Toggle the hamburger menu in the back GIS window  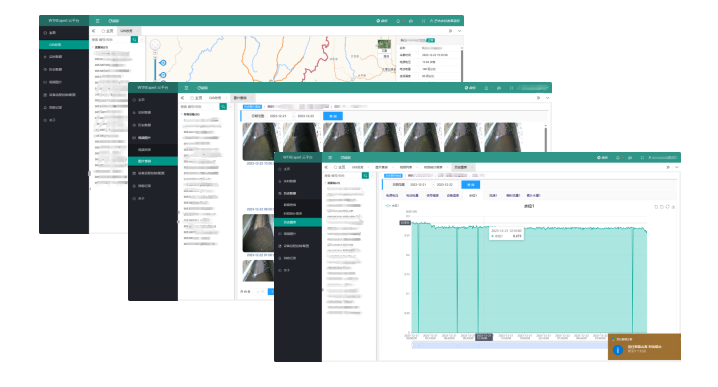pos(98,21)
